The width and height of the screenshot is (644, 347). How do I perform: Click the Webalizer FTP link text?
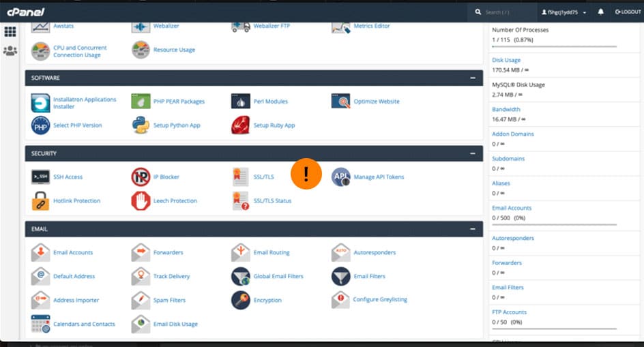pos(272,26)
